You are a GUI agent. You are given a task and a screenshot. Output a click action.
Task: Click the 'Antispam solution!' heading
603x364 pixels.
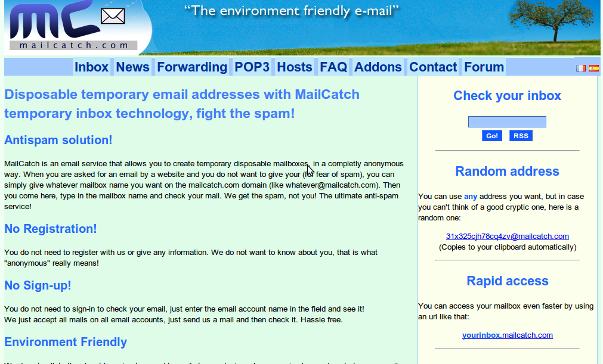point(58,140)
